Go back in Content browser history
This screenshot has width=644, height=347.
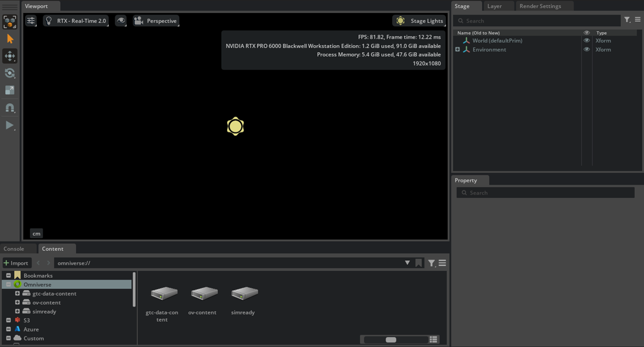click(x=39, y=263)
